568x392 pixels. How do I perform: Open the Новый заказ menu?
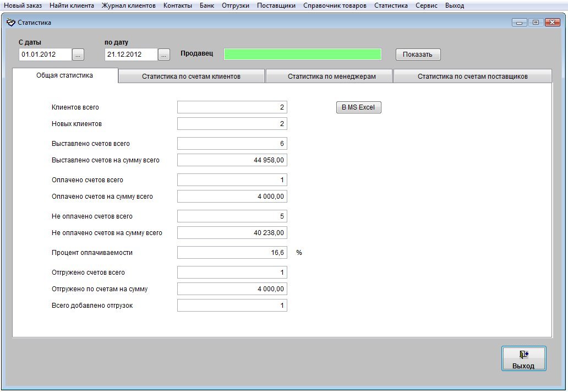click(23, 6)
